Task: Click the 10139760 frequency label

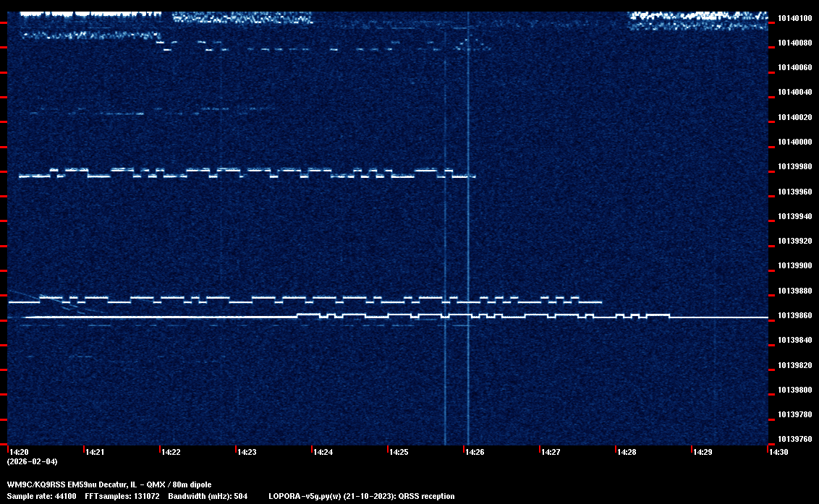Action: point(794,439)
